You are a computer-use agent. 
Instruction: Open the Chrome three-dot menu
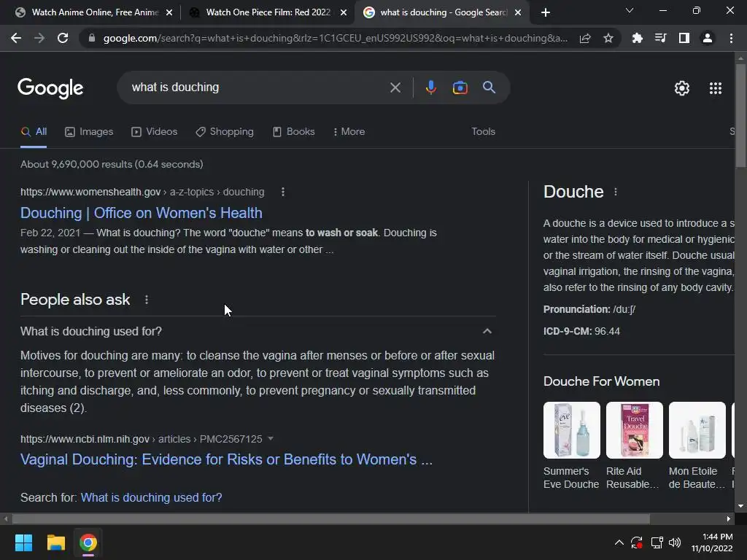pyautogui.click(x=731, y=38)
